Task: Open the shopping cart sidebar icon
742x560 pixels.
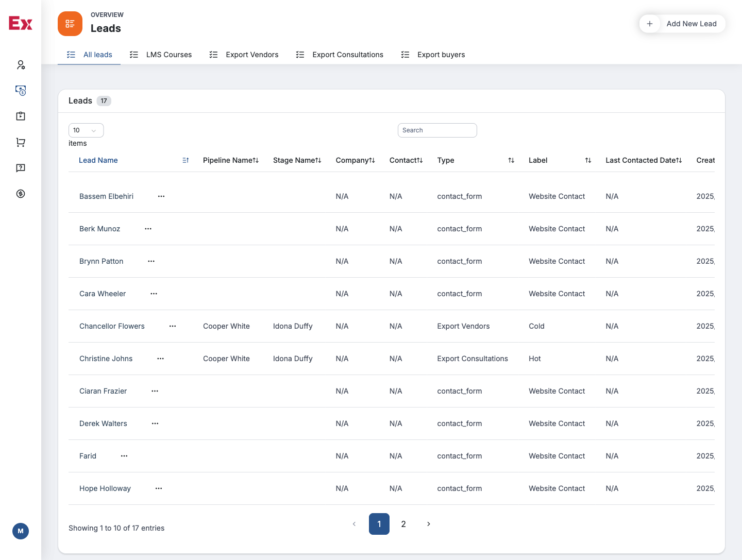Action: tap(21, 142)
